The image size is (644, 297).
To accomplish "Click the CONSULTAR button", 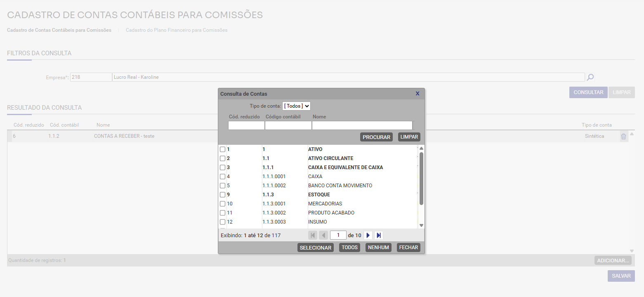I will point(588,92).
